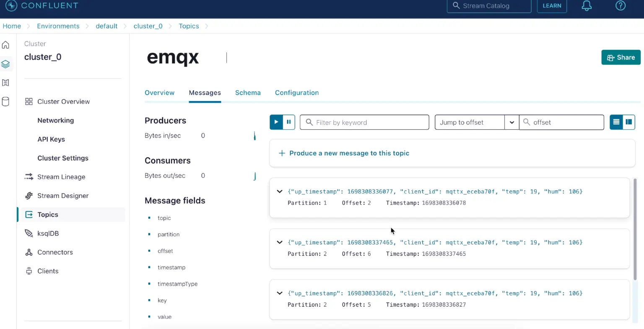Switch to list row view
644x329 pixels.
coord(616,122)
